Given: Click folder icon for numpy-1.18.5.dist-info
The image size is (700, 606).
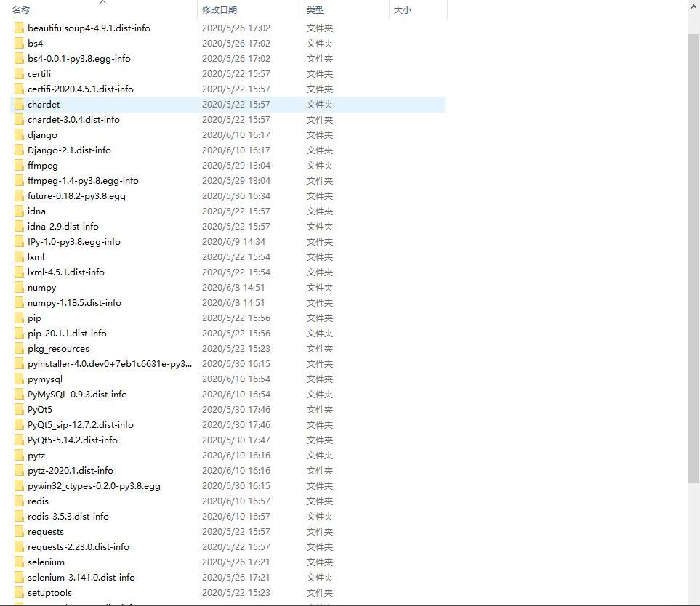Looking at the screenshot, I should [x=19, y=302].
